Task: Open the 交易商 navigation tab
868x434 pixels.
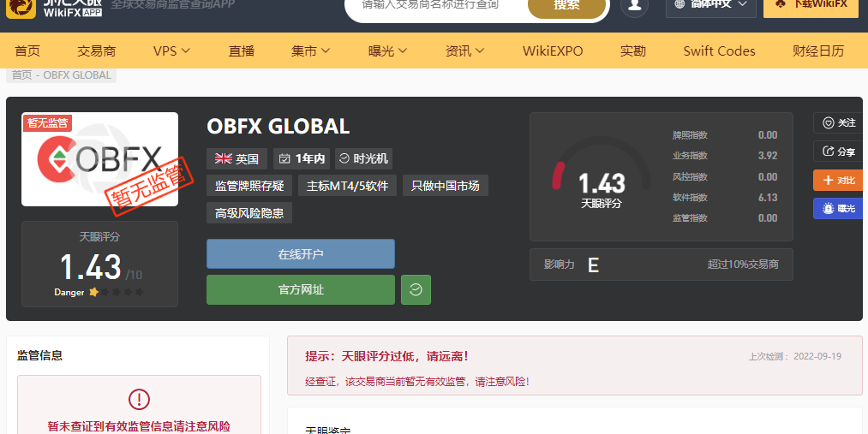Action: [x=96, y=51]
